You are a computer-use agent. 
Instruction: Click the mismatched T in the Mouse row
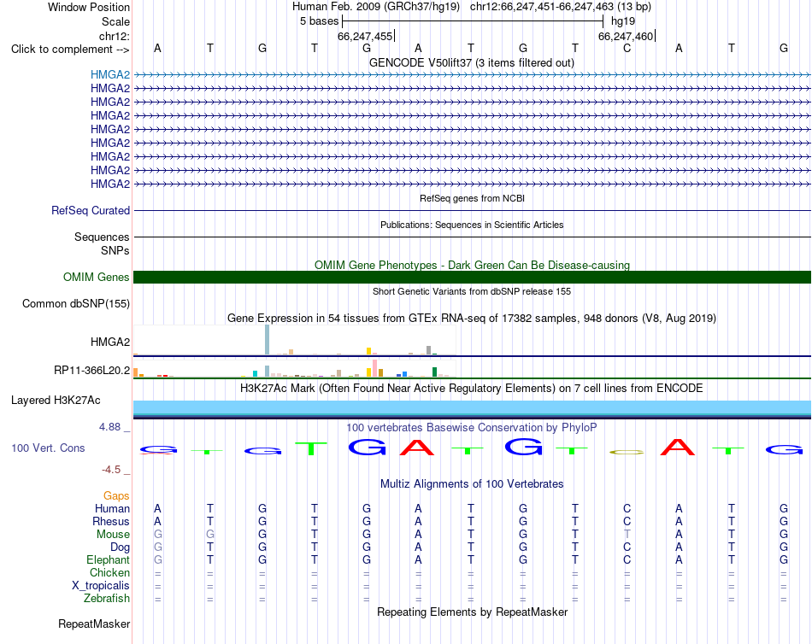(x=627, y=535)
